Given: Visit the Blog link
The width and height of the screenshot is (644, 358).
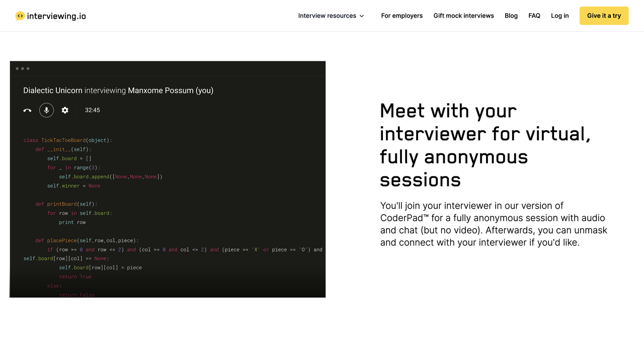Looking at the screenshot, I should coord(511,16).
